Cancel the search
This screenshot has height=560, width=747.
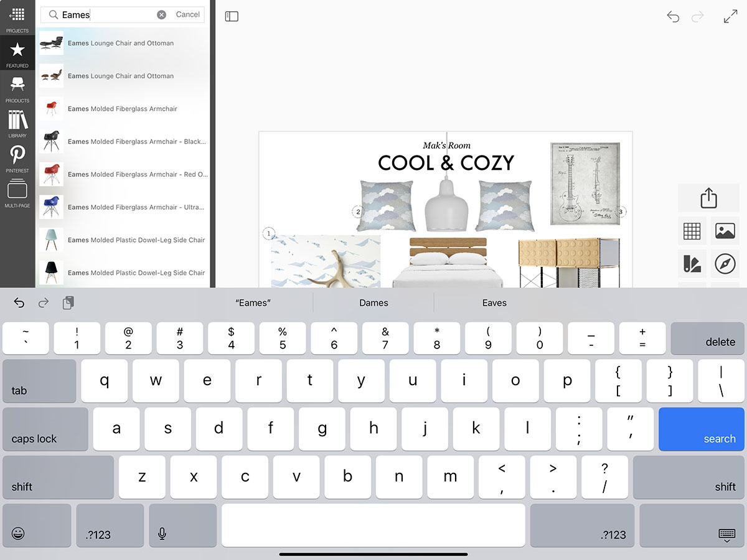[188, 14]
